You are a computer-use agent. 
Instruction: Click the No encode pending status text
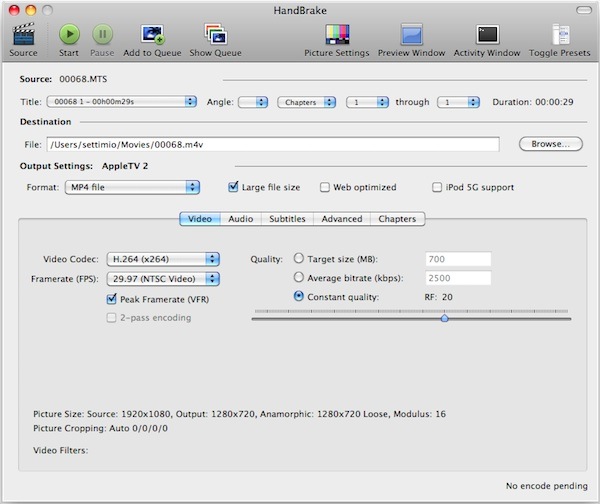click(x=547, y=486)
